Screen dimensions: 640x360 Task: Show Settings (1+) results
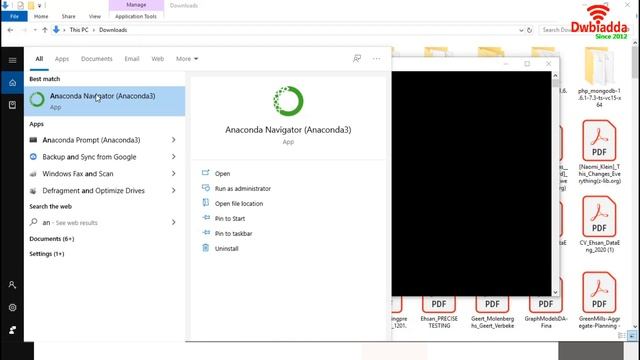coord(47,254)
